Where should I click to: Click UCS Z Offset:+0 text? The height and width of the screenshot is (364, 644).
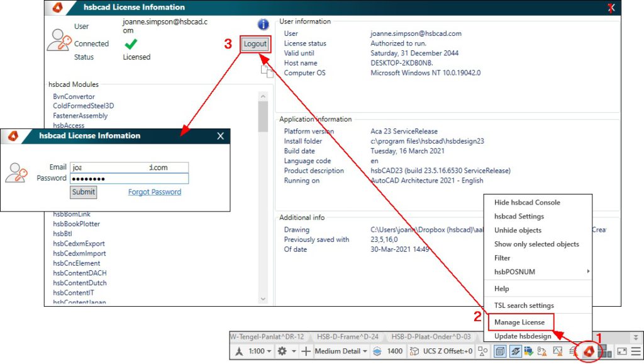[x=448, y=351]
